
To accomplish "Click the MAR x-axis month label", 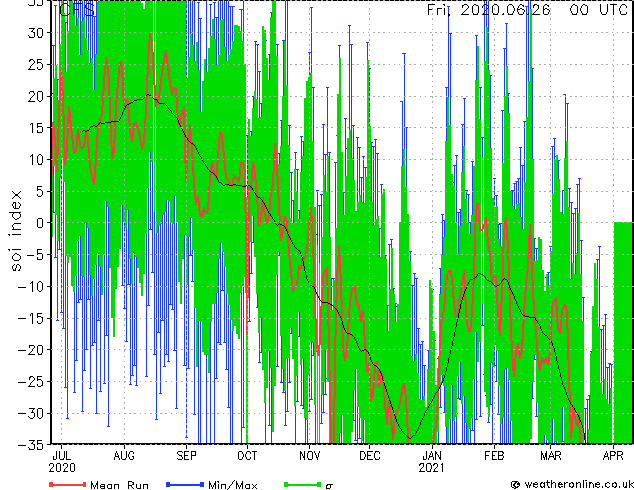I will (x=551, y=456).
